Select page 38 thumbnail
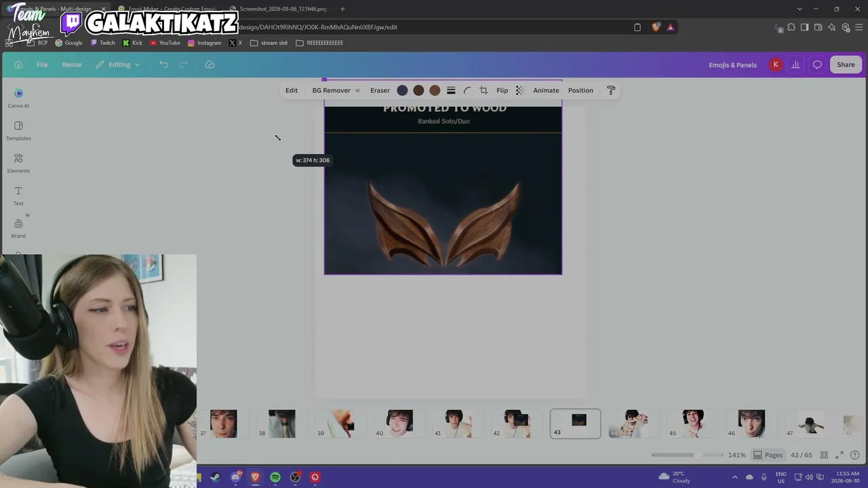 281,424
